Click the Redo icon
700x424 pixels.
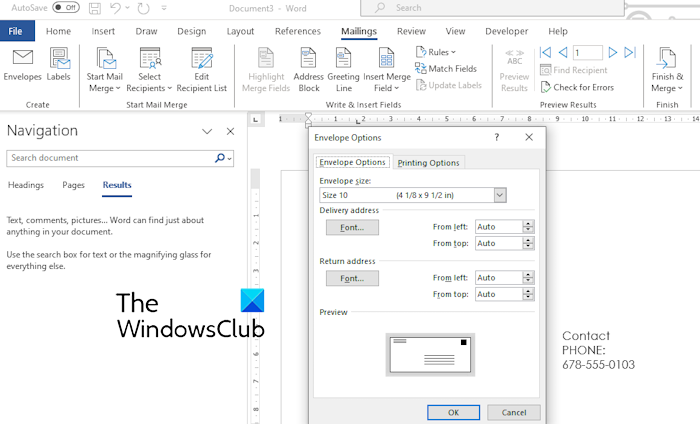143,8
